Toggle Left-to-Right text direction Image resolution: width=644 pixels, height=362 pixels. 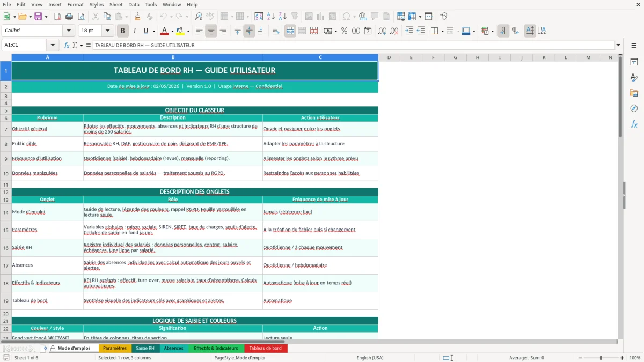pyautogui.click(x=503, y=31)
